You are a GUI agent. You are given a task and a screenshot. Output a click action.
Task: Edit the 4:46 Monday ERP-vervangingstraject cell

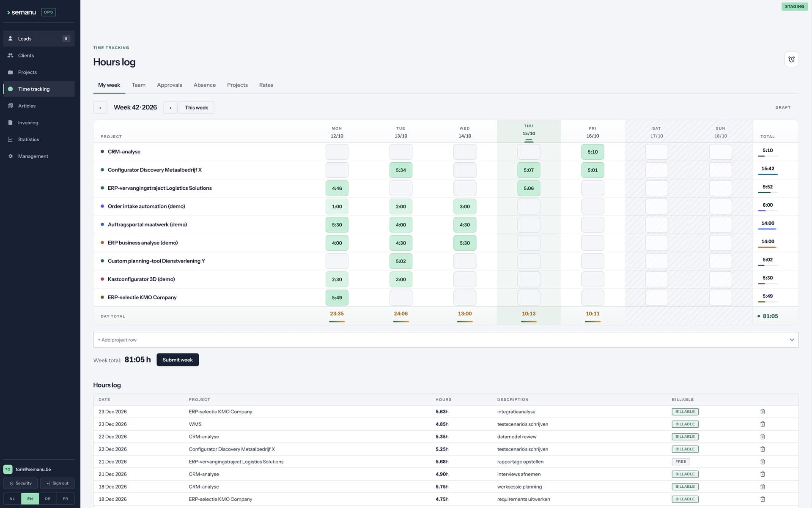click(x=337, y=188)
